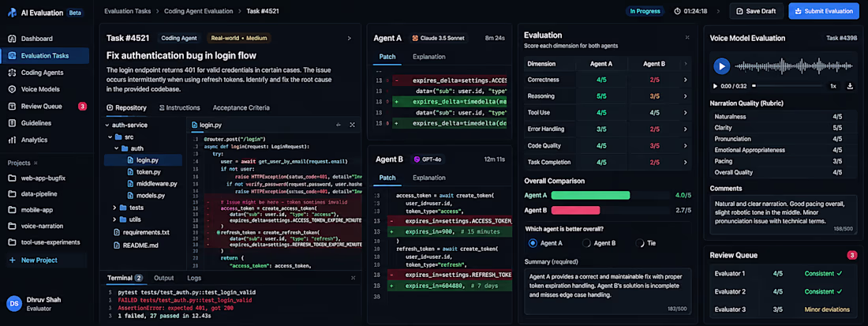The image size is (868, 326).
Task: Click the Summary text field
Action: (608, 291)
